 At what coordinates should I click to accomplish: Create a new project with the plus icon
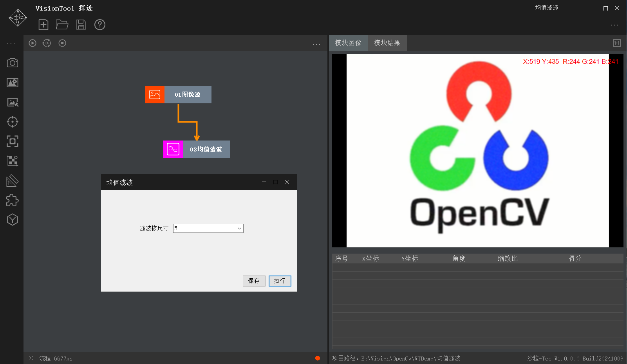point(43,25)
